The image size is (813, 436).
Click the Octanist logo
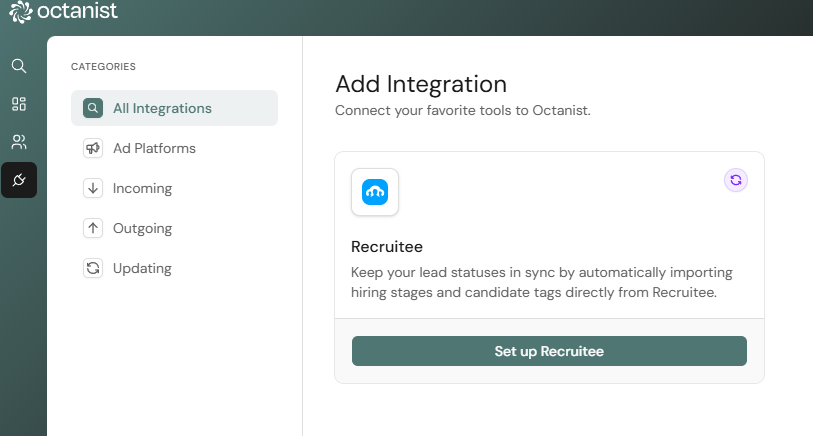pos(64,11)
